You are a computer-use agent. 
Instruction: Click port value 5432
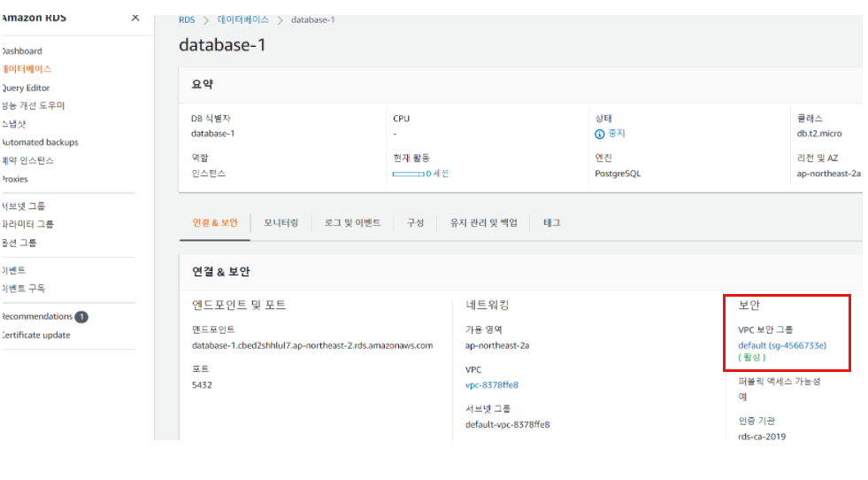(202, 384)
